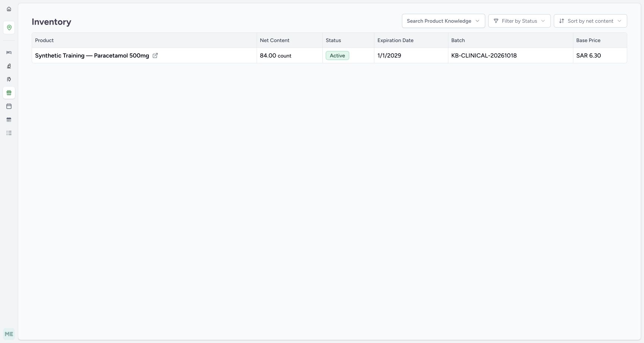Open the location pin icon
Viewport: 644px width, 343px height.
pyautogui.click(x=9, y=28)
